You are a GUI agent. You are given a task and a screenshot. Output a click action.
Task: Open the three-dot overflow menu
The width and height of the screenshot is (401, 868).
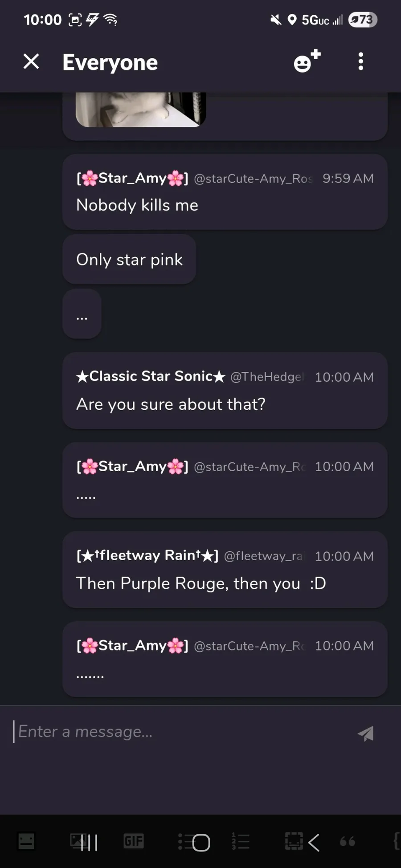pos(361,61)
